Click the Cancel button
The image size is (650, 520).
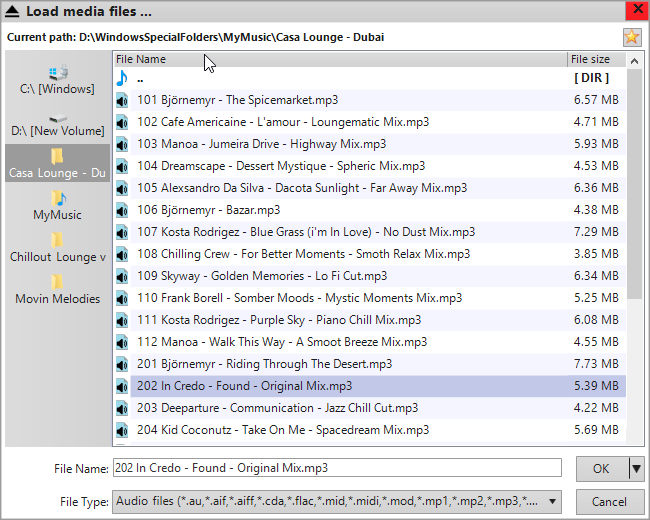tap(610, 502)
